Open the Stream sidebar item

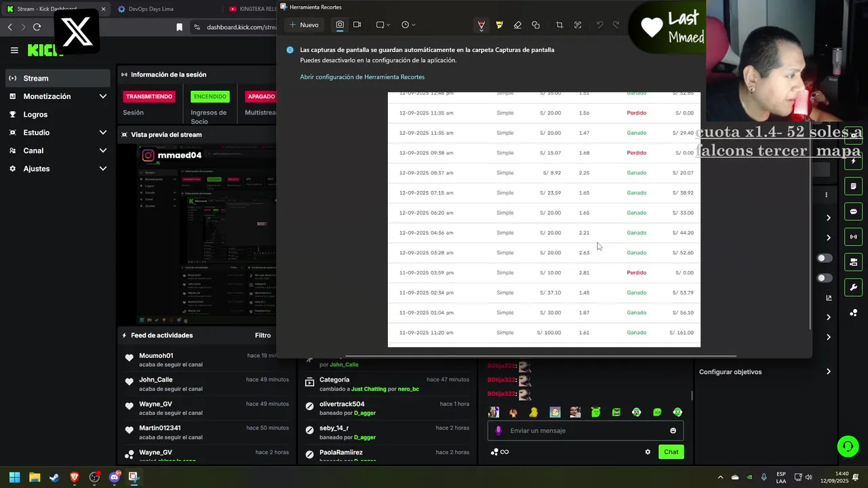(57, 78)
